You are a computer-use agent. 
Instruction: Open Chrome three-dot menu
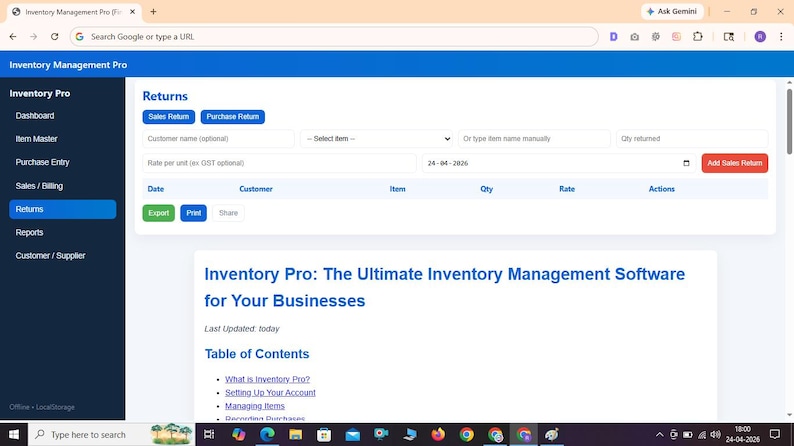coord(781,36)
